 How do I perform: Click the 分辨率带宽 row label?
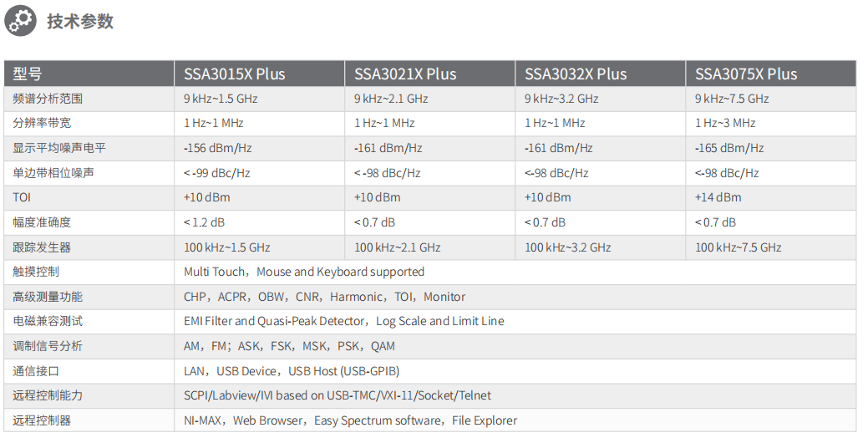[x=42, y=123]
